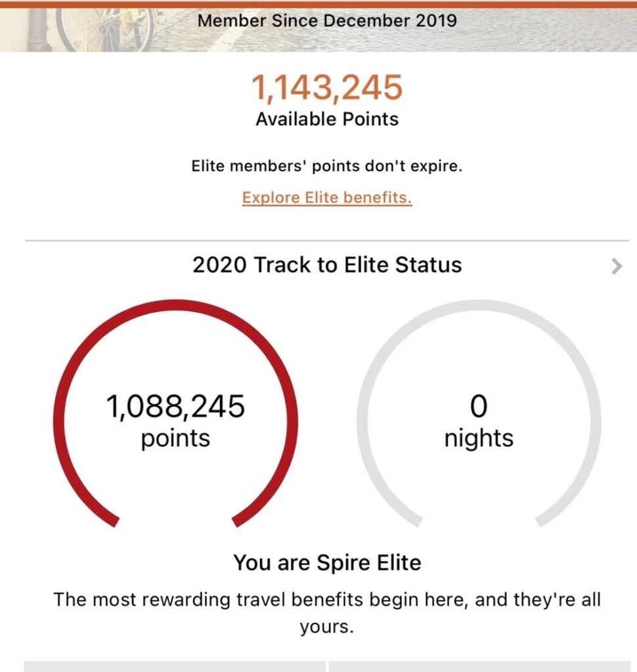Viewport: 637px width, 672px height.
Task: Tap the 2020 Track to Elite Status heading
Action: [327, 265]
